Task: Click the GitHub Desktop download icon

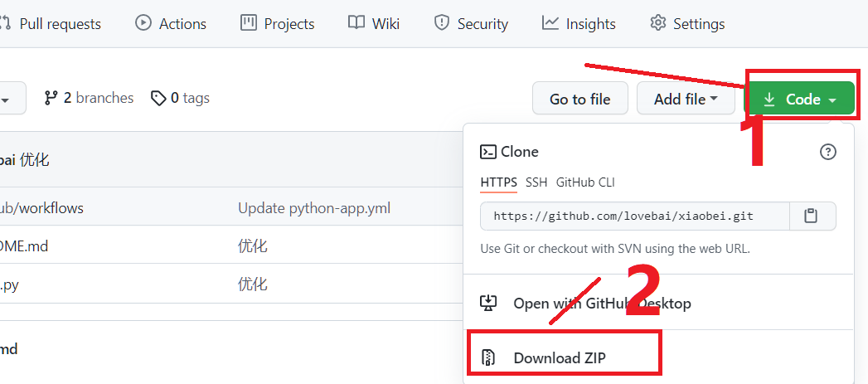Action: 488,303
